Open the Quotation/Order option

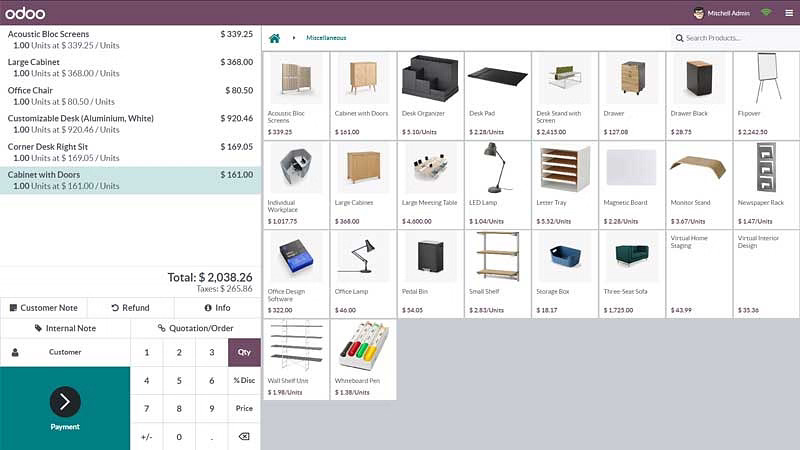[x=195, y=328]
